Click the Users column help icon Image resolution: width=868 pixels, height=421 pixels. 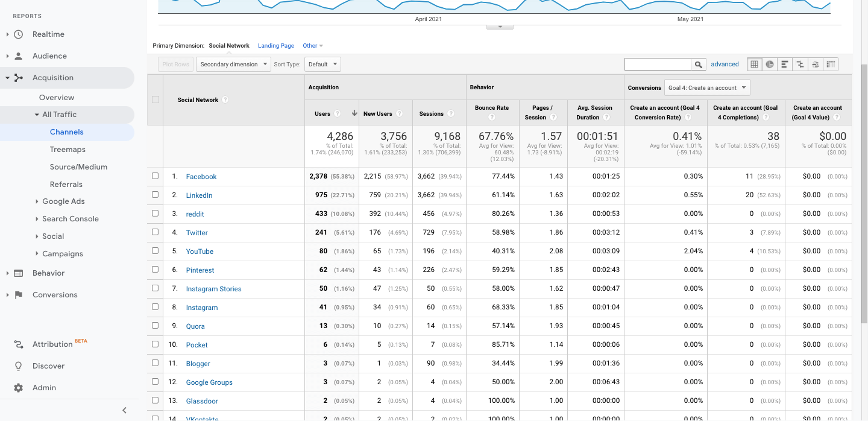click(338, 113)
